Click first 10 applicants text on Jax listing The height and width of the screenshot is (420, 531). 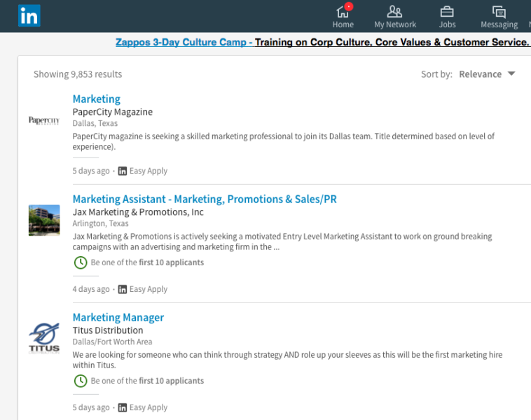(172, 262)
